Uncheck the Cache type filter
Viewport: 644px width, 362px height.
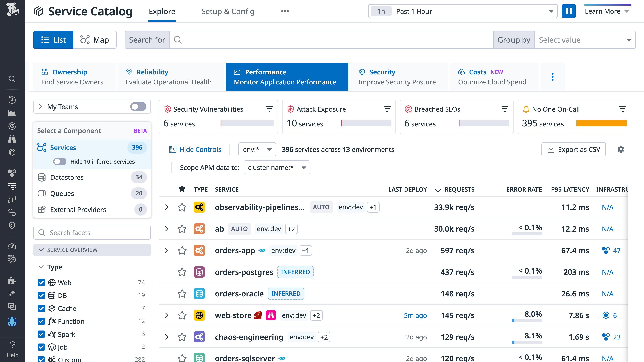[41, 308]
